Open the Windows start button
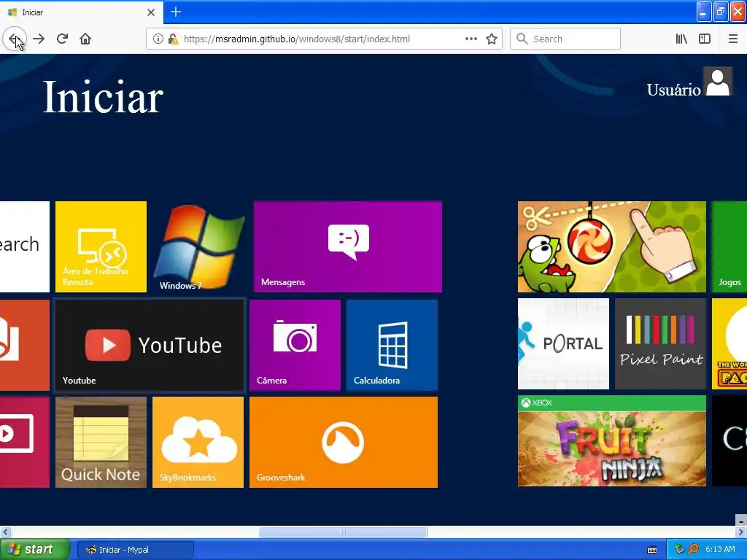Screen dimensions: 747x560 [34, 550]
